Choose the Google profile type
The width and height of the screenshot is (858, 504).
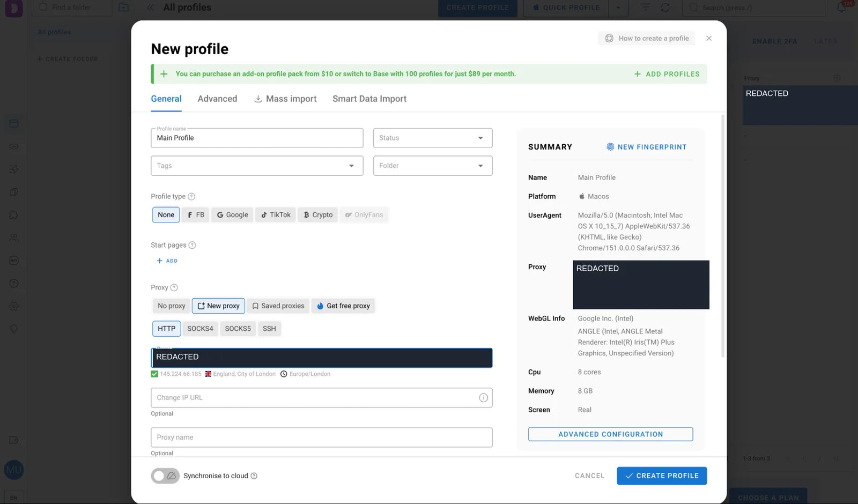[232, 215]
